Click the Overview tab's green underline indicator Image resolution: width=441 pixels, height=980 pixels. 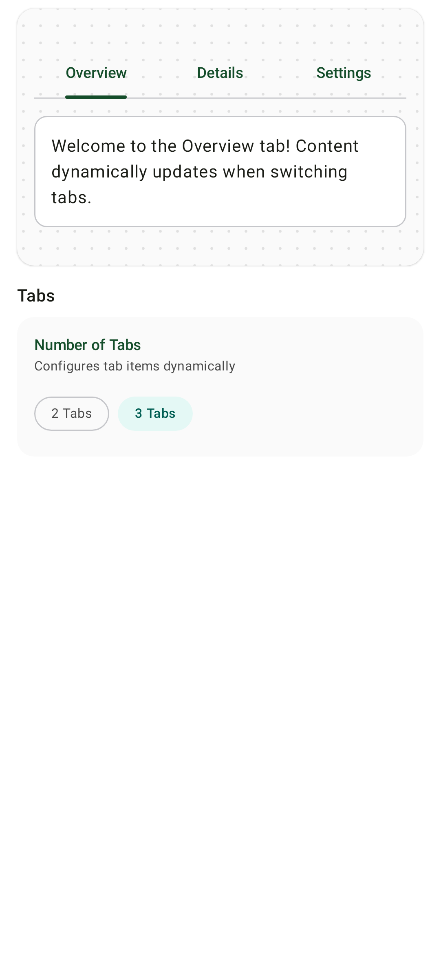[x=96, y=97]
